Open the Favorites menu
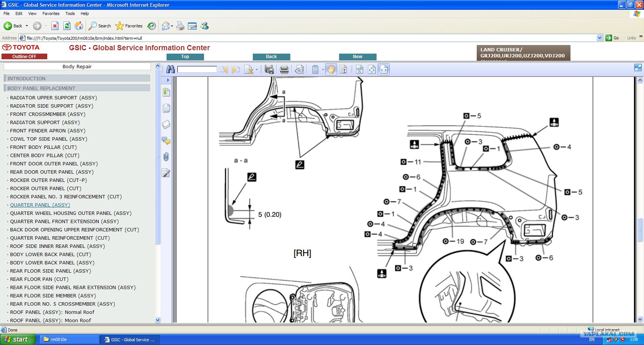 (51, 13)
